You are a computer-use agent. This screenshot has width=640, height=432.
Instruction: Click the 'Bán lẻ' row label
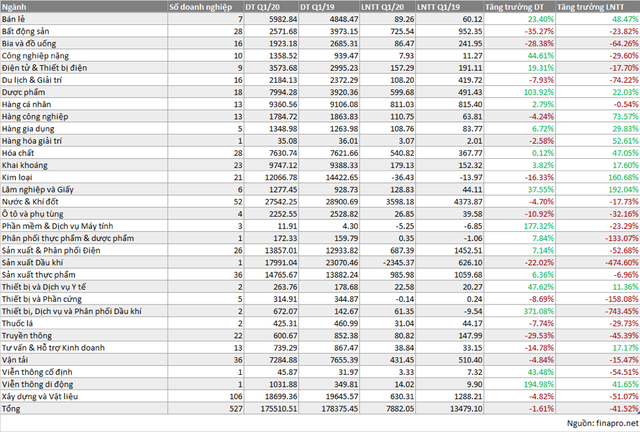coord(15,19)
